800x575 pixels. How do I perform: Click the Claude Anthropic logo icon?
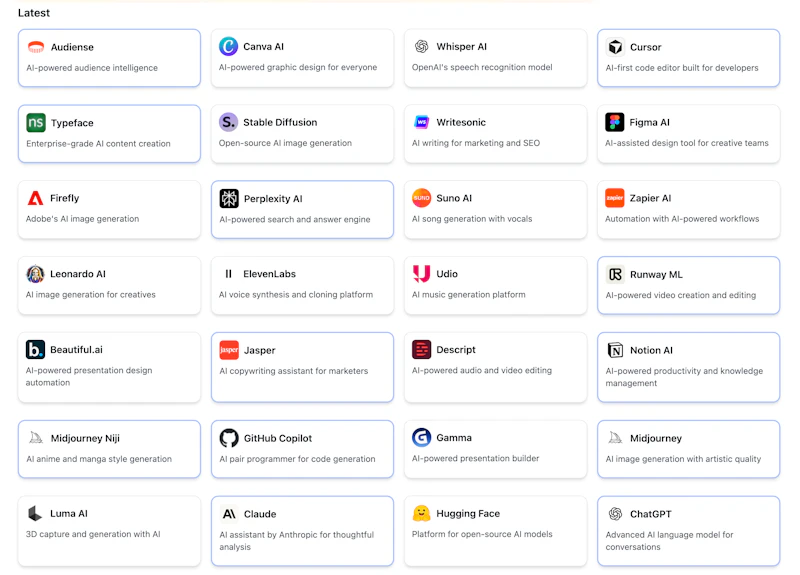pos(229,514)
